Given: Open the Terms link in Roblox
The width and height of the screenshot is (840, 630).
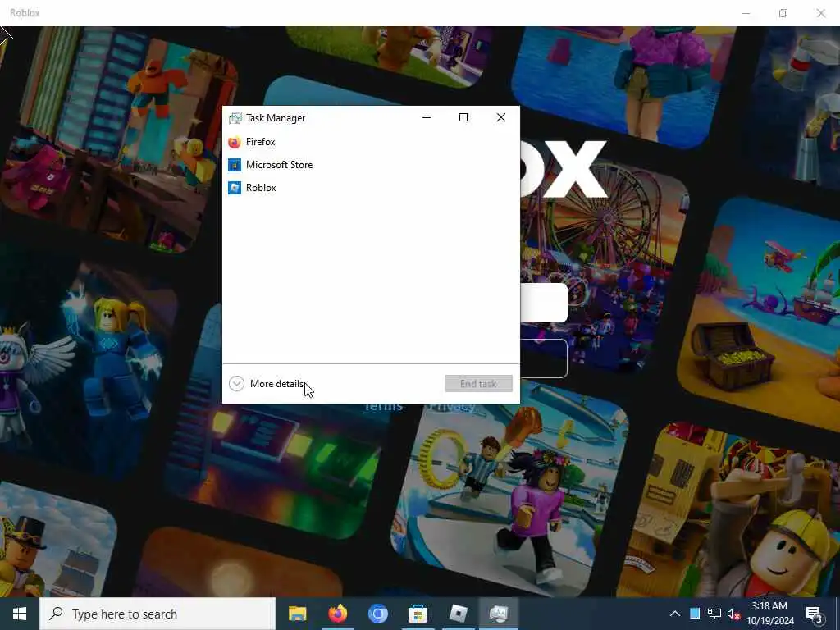Looking at the screenshot, I should pyautogui.click(x=384, y=407).
